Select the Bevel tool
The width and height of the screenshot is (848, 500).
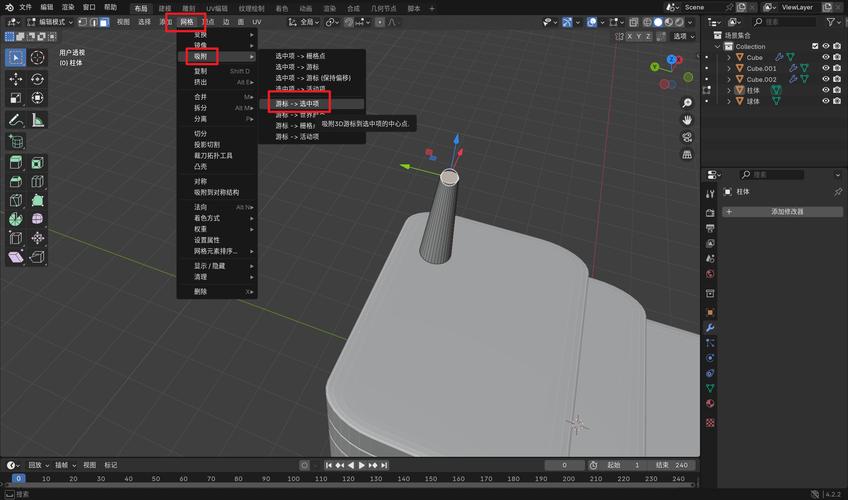[16, 182]
